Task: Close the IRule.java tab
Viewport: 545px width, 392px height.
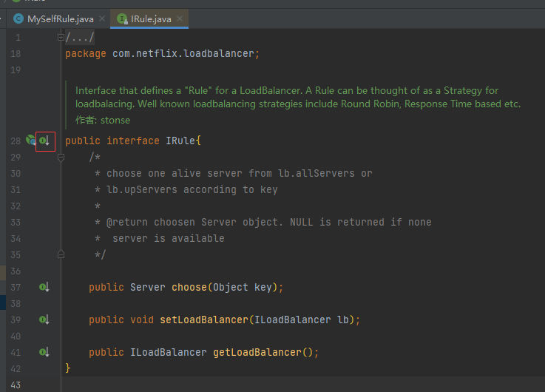Action: pyautogui.click(x=180, y=18)
